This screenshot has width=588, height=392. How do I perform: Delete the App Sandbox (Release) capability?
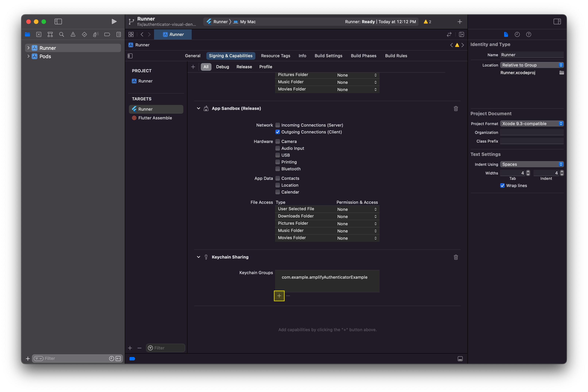[456, 109]
